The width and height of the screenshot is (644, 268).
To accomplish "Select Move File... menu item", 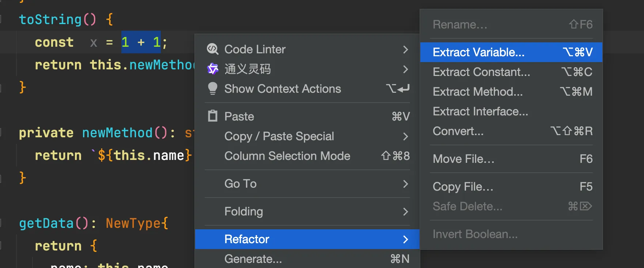I will [463, 159].
